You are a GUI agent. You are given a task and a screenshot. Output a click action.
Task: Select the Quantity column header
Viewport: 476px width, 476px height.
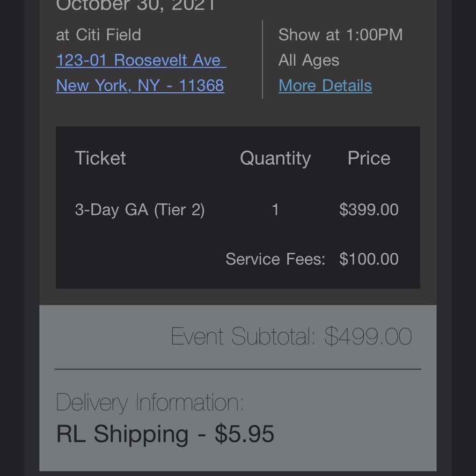point(275,158)
